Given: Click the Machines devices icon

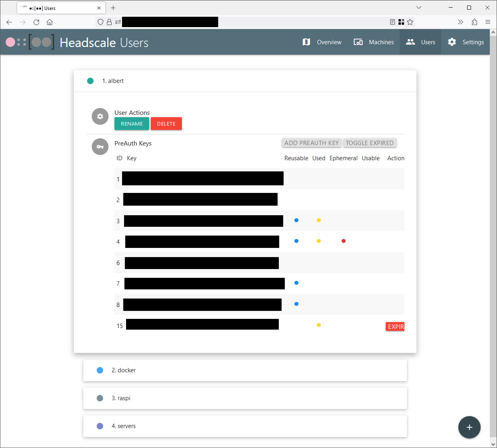Looking at the screenshot, I should (x=358, y=42).
